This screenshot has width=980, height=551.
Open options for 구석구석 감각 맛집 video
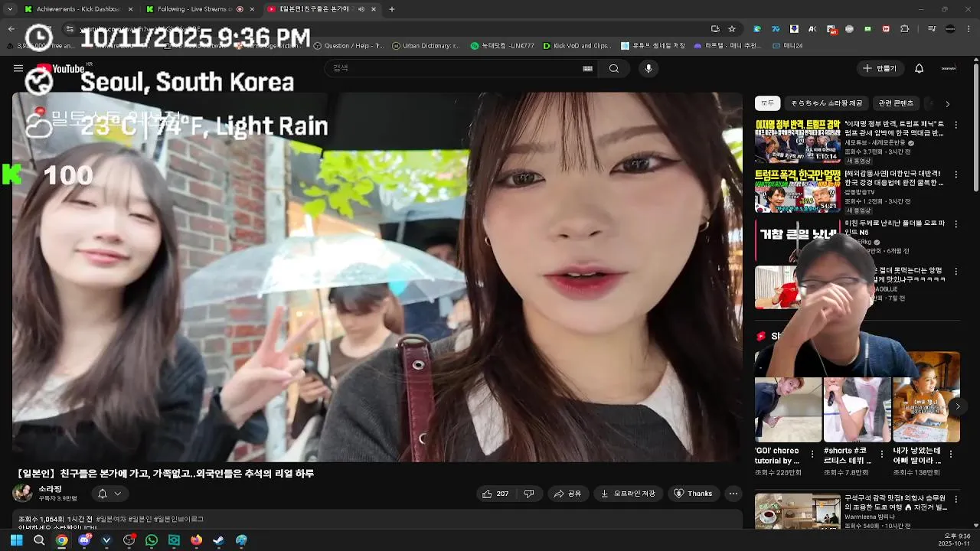coord(955,499)
